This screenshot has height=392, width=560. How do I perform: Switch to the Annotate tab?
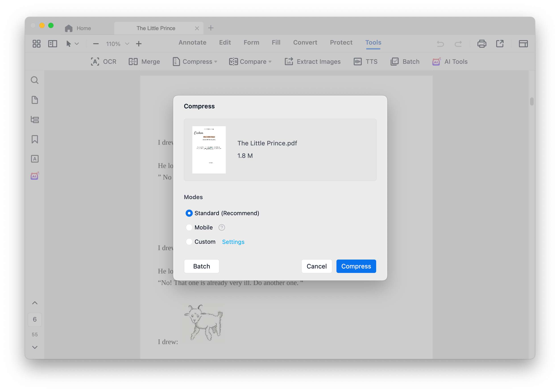pos(192,42)
